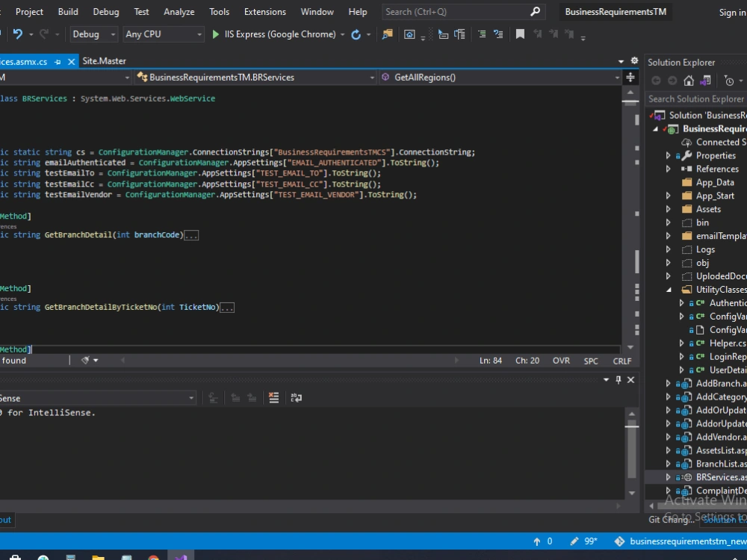
Task: Collapse the UtilityClasses folder
Action: (x=669, y=290)
